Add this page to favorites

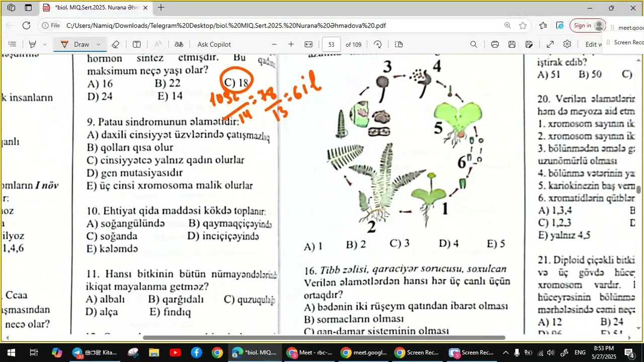(523, 25)
